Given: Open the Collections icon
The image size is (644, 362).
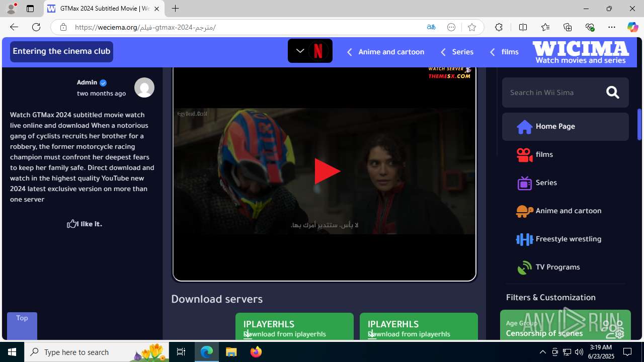Looking at the screenshot, I should pyautogui.click(x=567, y=27).
